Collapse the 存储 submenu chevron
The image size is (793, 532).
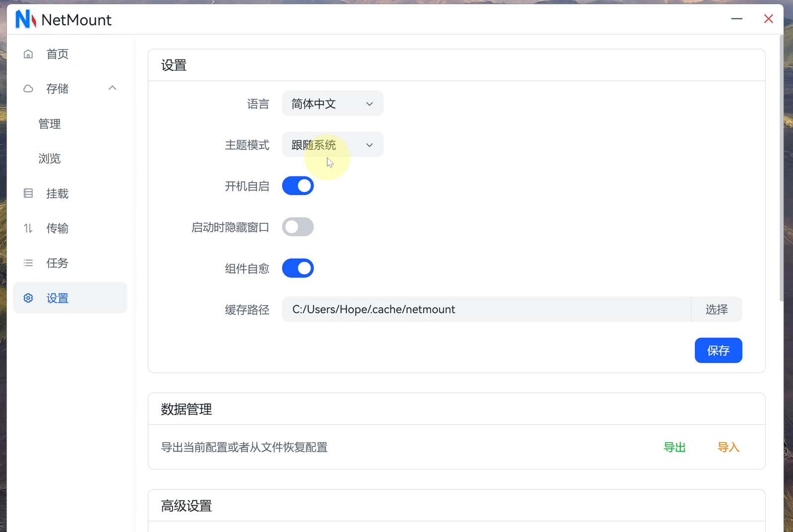pyautogui.click(x=113, y=88)
